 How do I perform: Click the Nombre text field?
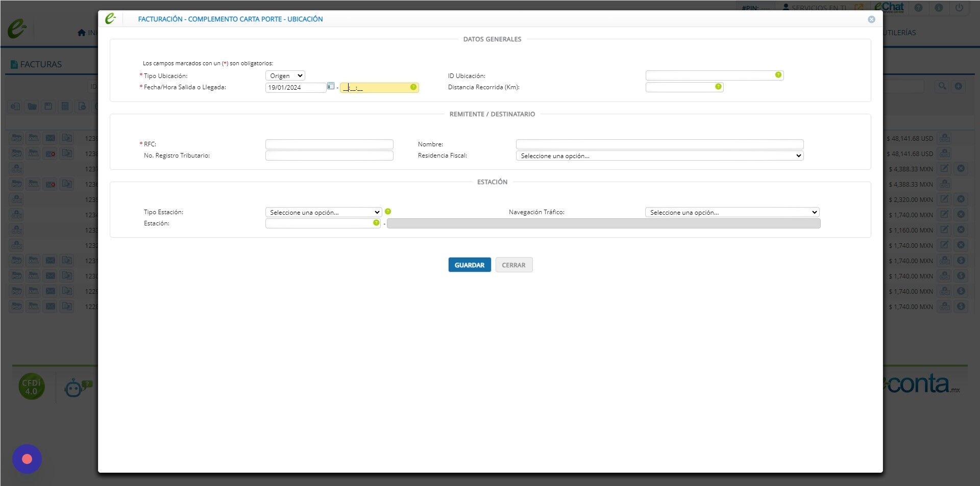(x=659, y=144)
